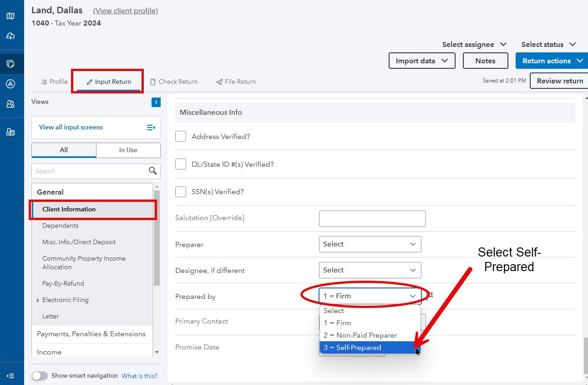Click the Notes button

point(486,61)
